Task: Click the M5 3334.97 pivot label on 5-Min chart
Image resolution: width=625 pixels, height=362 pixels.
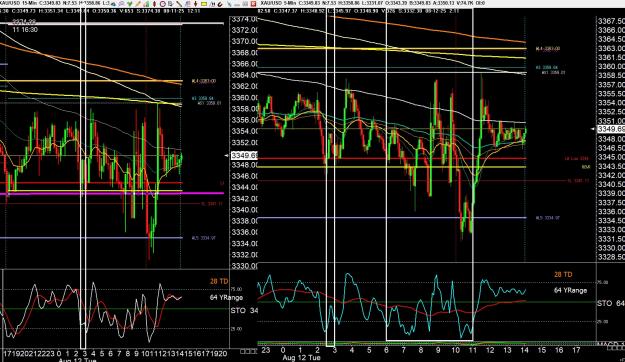Action: click(x=548, y=218)
